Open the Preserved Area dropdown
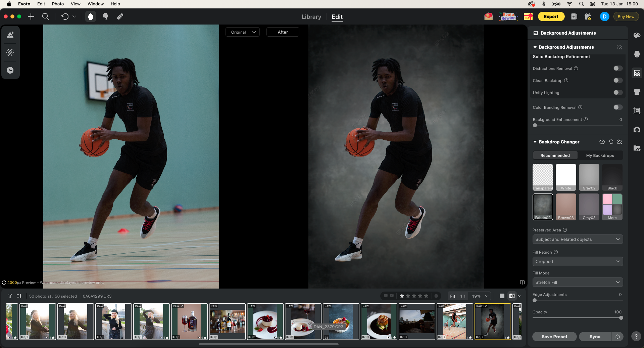Image resolution: width=644 pixels, height=348 pixels. click(x=577, y=239)
